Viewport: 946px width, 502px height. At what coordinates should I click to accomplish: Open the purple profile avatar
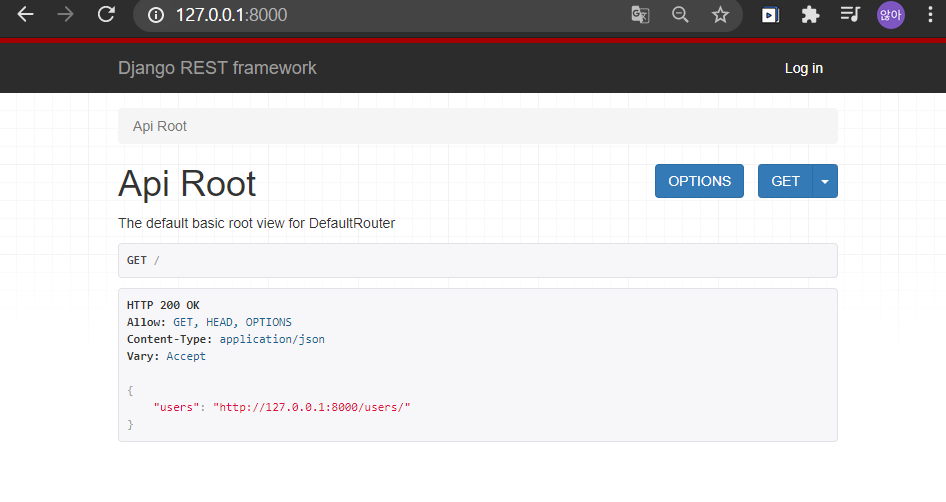click(890, 14)
